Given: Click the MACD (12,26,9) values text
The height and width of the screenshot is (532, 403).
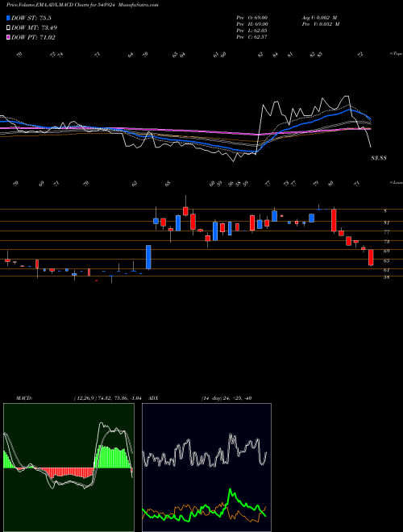Looking at the screenshot, I should click(110, 398).
